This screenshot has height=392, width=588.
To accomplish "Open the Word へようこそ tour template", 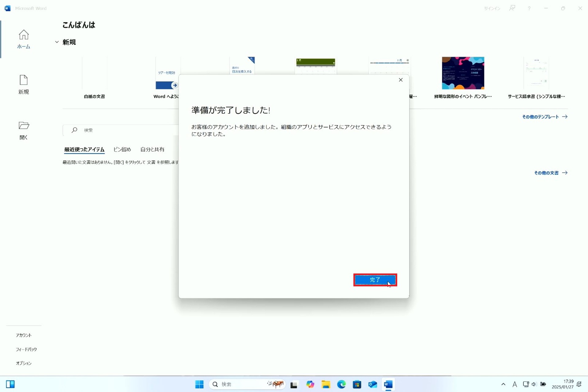I will [167, 78].
